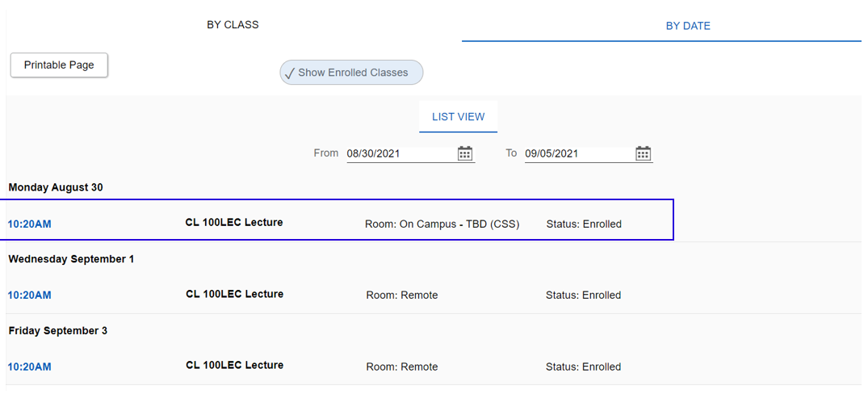Click Wednesday's Room: Remote entry
The height and width of the screenshot is (394, 868).
[402, 295]
